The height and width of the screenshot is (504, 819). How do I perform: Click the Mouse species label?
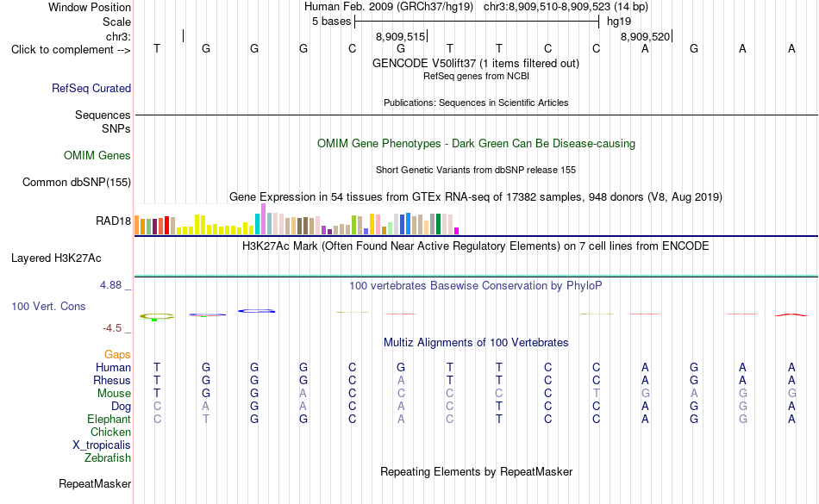point(114,394)
